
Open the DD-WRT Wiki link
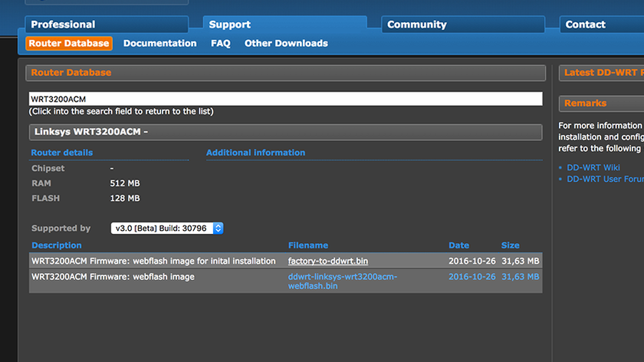point(593,167)
